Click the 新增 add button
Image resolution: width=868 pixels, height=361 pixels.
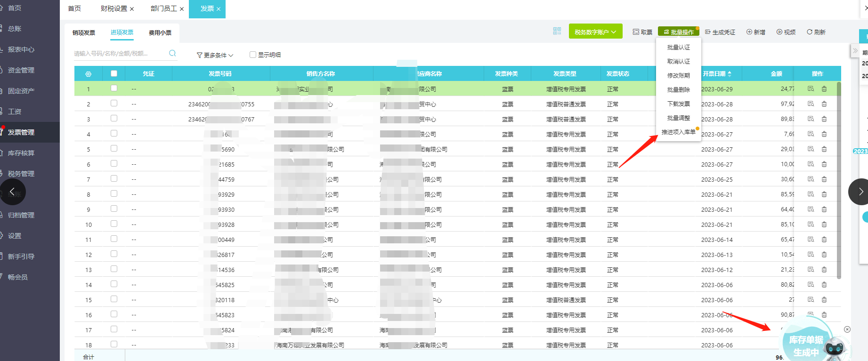coord(756,32)
